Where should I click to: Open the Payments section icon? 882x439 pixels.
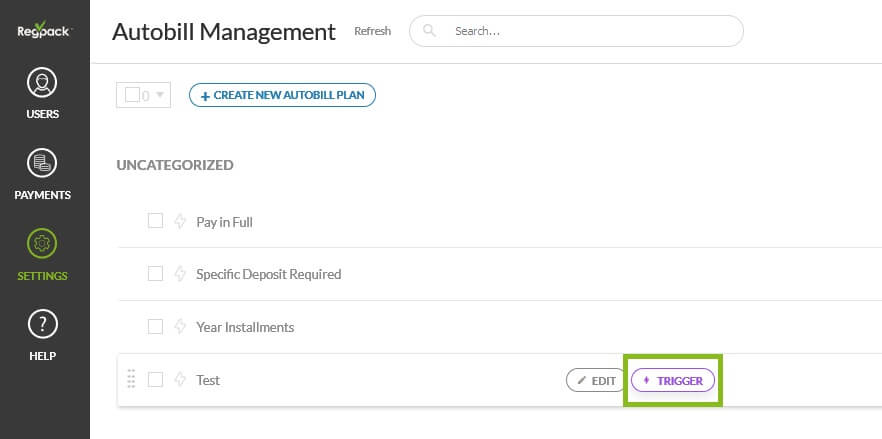click(x=42, y=163)
